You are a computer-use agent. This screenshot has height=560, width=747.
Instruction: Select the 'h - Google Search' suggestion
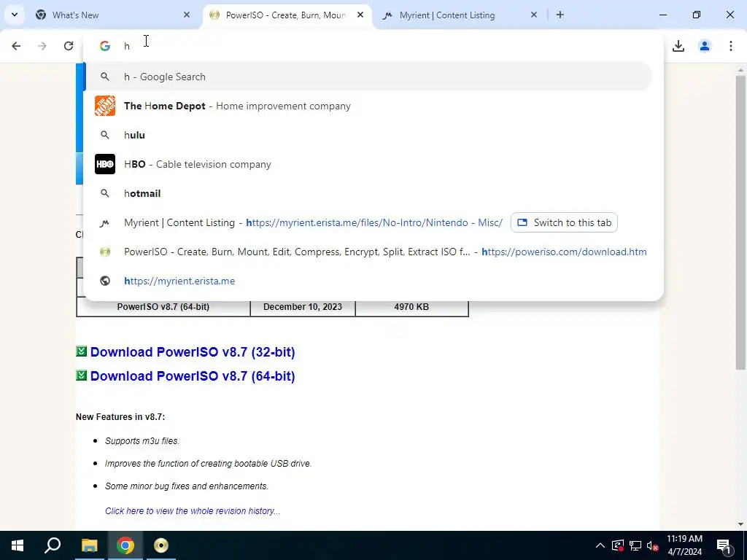point(369,77)
